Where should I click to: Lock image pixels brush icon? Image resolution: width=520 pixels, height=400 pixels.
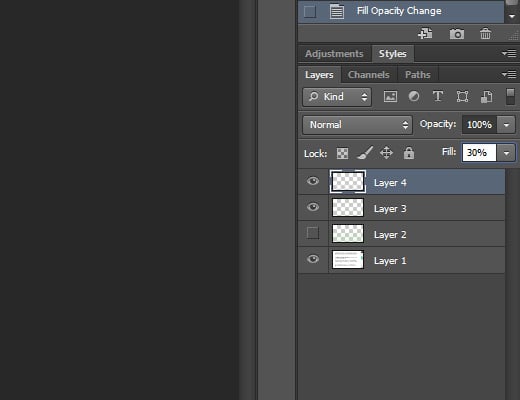[365, 153]
